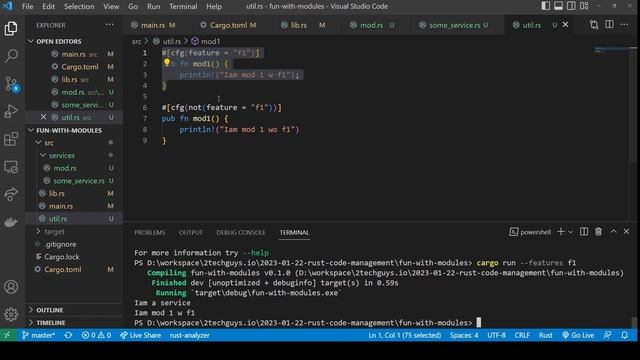Switch to some_service.rs editor tab
Image resolution: width=640 pixels, height=360 pixels.
click(x=454, y=25)
